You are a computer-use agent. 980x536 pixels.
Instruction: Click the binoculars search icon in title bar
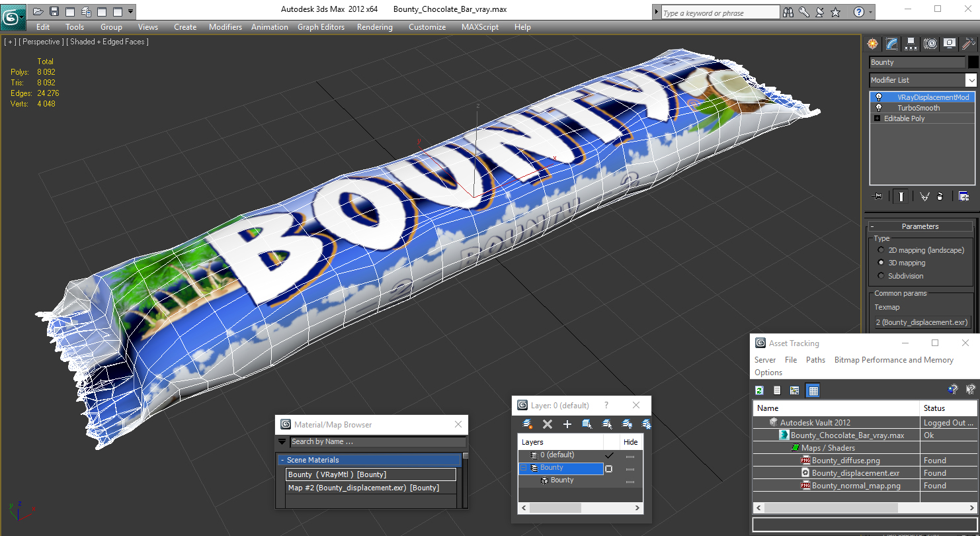[788, 12]
